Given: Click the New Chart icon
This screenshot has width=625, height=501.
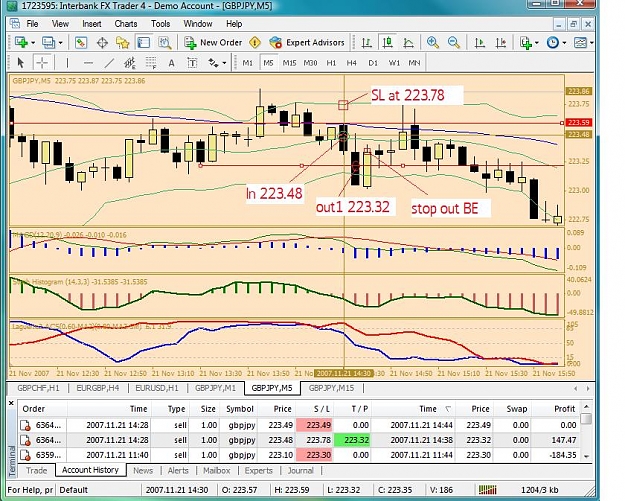Looking at the screenshot, I should pos(20,42).
